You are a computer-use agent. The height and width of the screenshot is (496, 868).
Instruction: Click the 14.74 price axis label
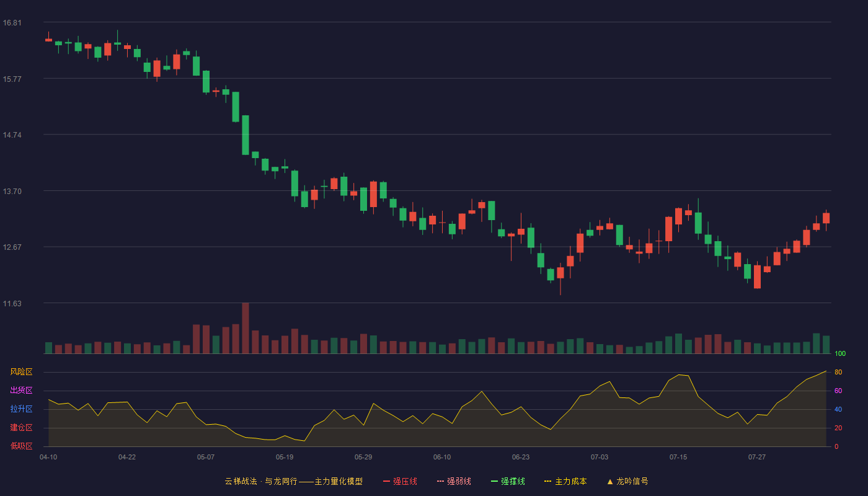12,135
